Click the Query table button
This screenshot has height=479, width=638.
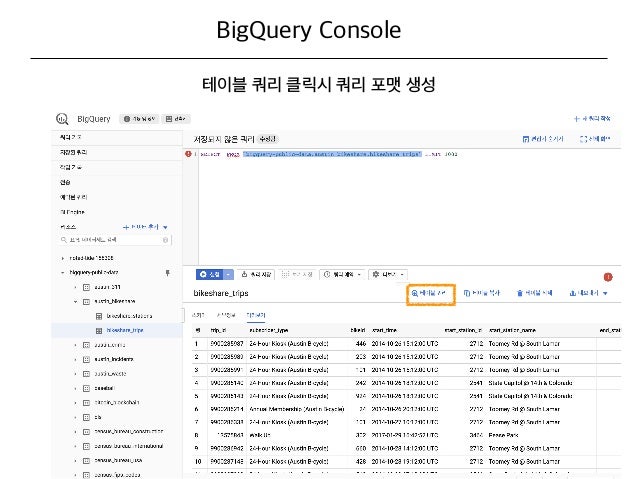pyautogui.click(x=430, y=293)
